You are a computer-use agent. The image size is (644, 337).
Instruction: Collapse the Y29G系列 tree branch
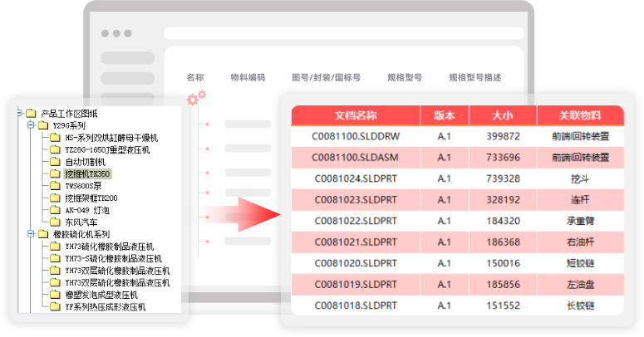click(x=31, y=125)
